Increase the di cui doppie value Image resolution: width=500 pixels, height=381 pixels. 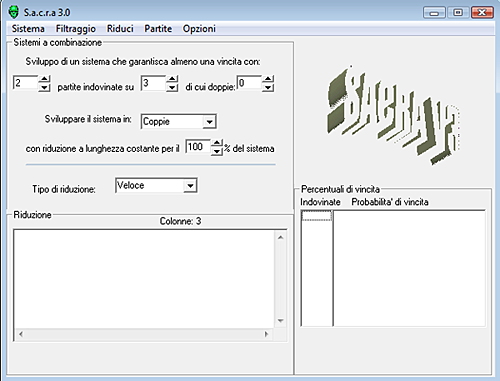pyautogui.click(x=268, y=79)
